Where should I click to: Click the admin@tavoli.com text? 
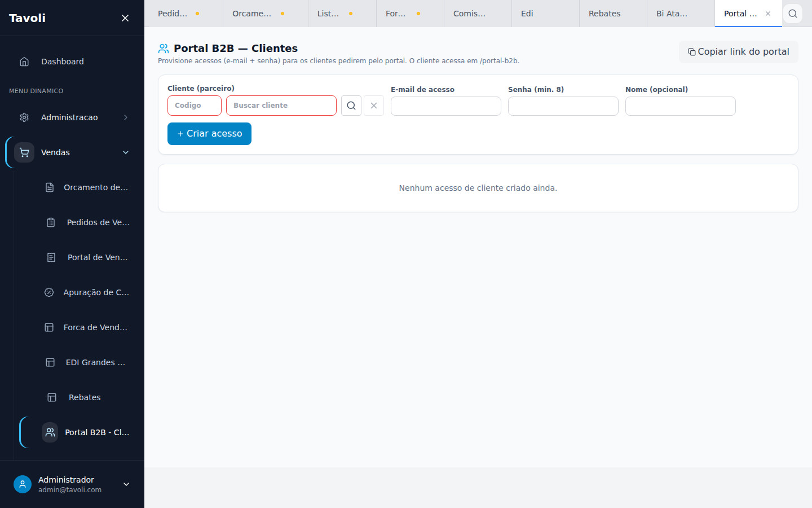click(70, 490)
